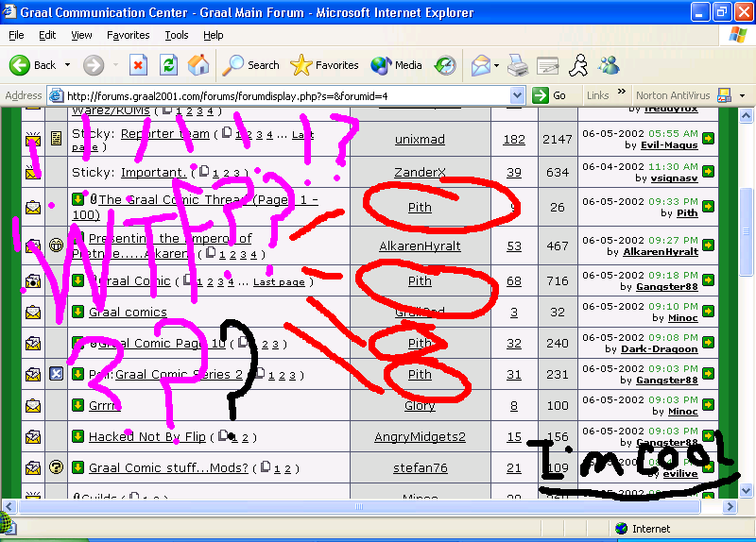Open the Search pane
Image resolution: width=756 pixels, height=542 pixels.
pyautogui.click(x=251, y=65)
